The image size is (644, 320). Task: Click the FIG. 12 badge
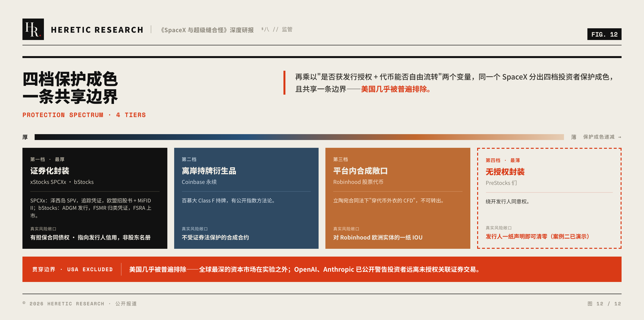pos(604,34)
